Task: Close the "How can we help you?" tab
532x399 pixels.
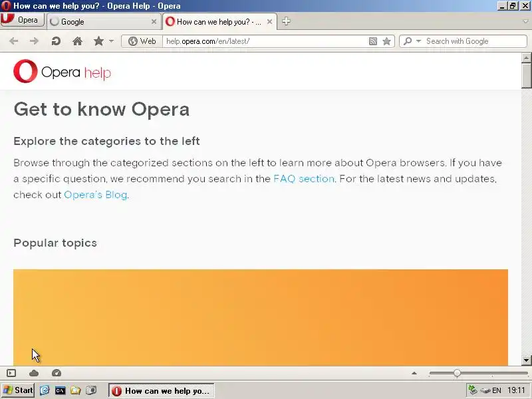Action: click(x=269, y=22)
